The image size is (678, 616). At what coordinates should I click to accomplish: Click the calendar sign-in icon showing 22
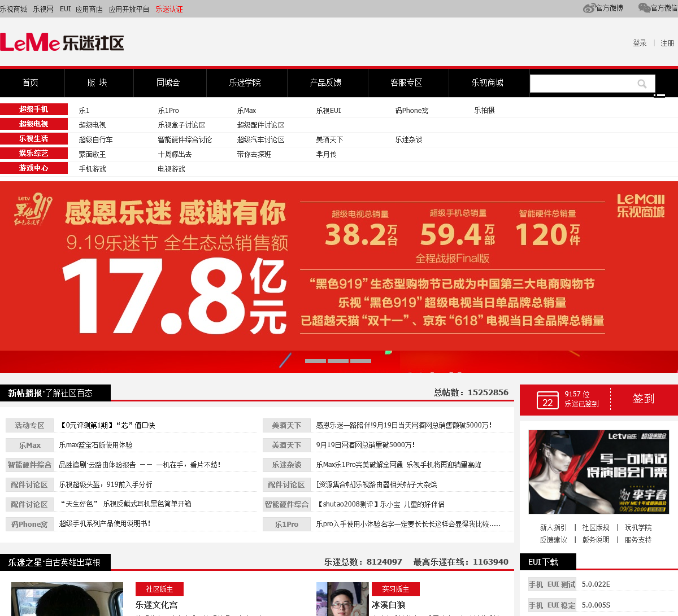coord(547,400)
